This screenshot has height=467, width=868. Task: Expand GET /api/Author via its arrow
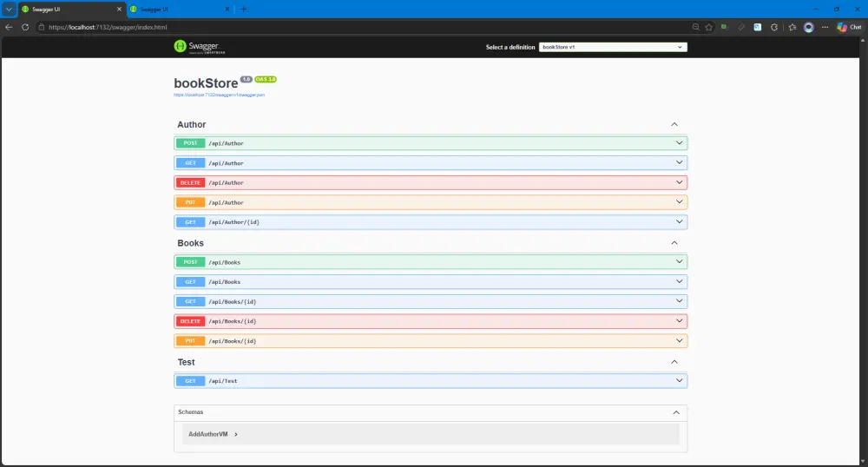tap(680, 162)
